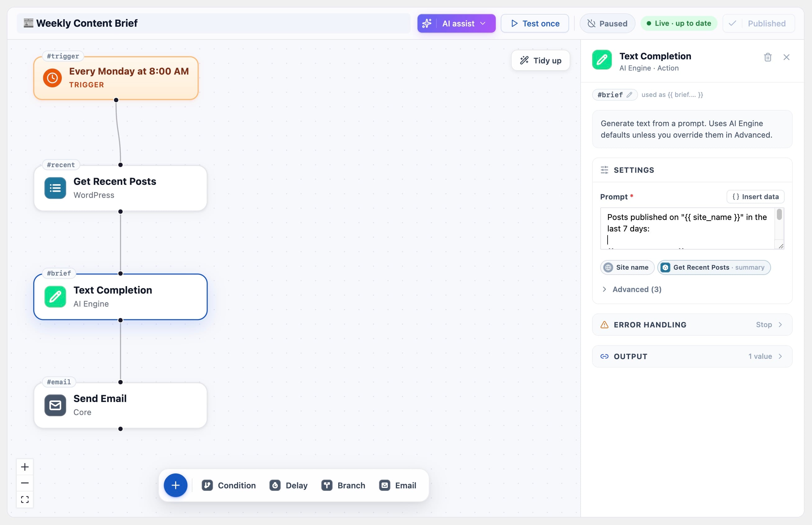Click the Published button
812x525 pixels.
tap(759, 23)
